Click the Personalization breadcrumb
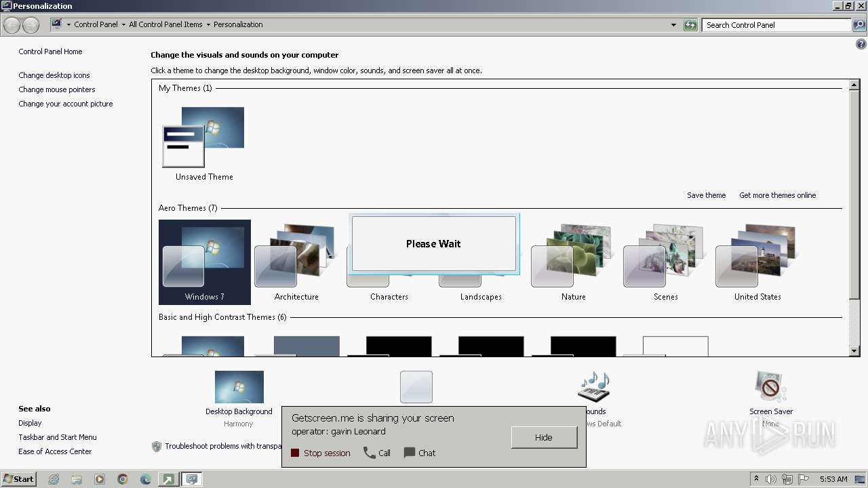This screenshot has width=868, height=488. 238,24
